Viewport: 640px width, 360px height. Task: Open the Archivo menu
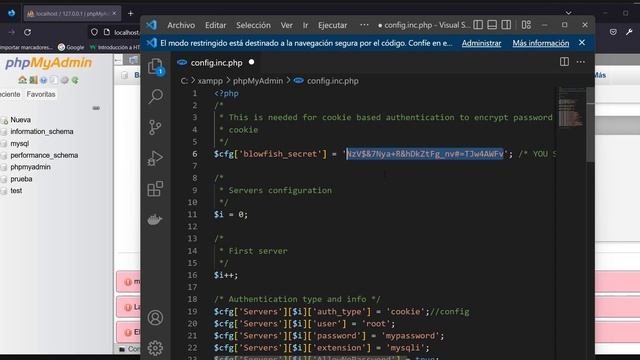[181, 25]
